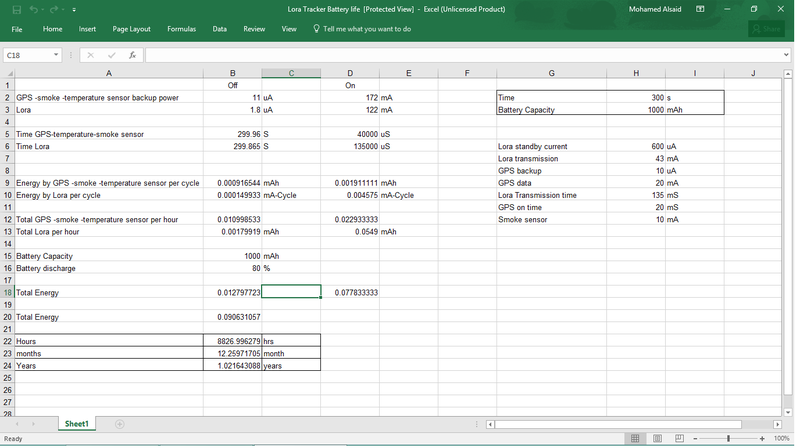The image size is (800, 448).
Task: Click the Undo arrow icon
Action: (34, 9)
